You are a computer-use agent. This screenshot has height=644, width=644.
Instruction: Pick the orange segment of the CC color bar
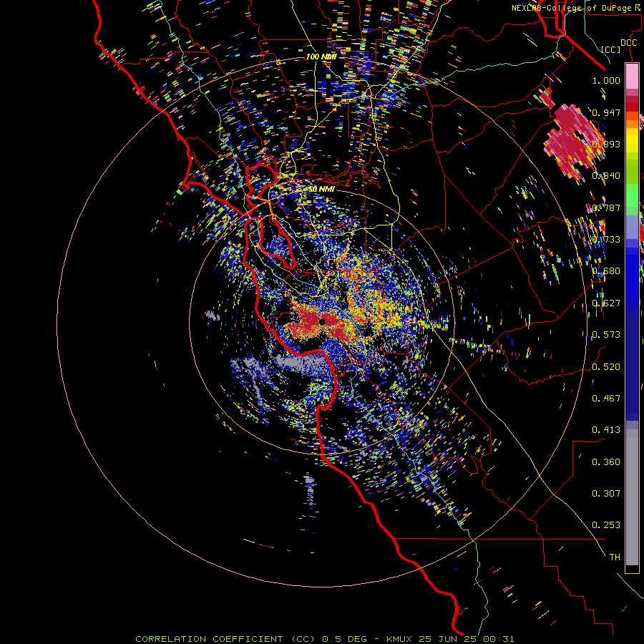pos(632,120)
